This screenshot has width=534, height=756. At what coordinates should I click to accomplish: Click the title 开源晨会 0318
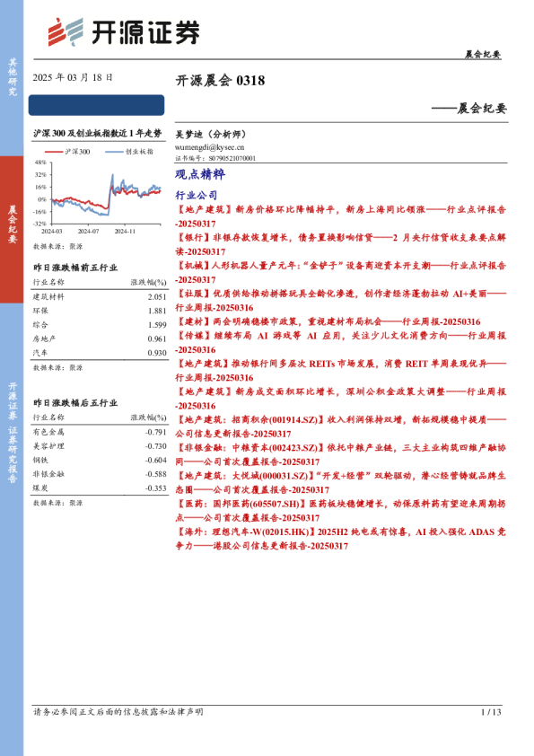[220, 80]
